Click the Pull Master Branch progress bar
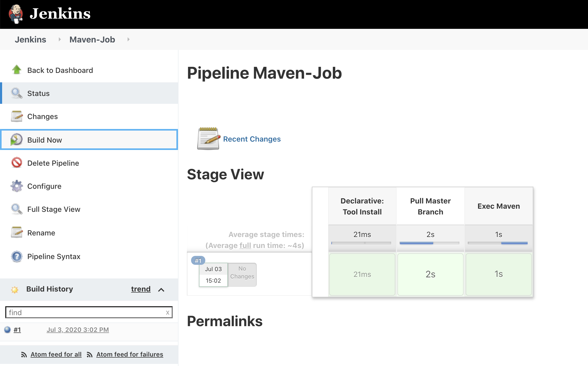Screen dimensions: 588x366 pyautogui.click(x=430, y=243)
